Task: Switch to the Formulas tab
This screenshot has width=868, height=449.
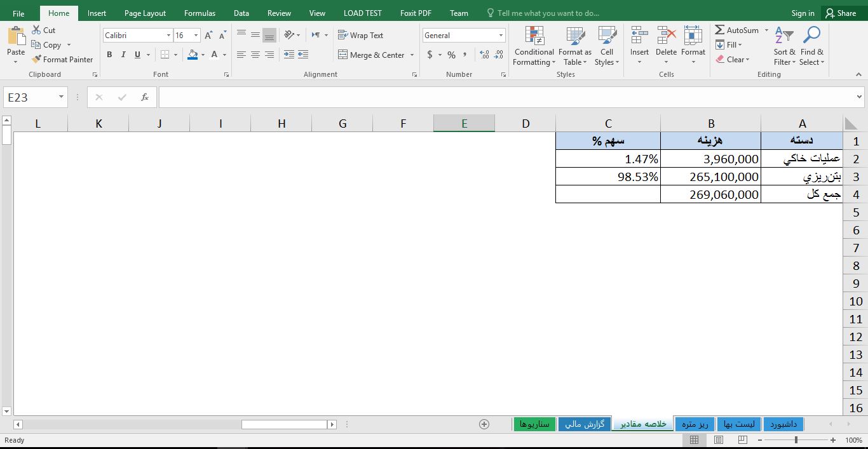Action: point(200,13)
